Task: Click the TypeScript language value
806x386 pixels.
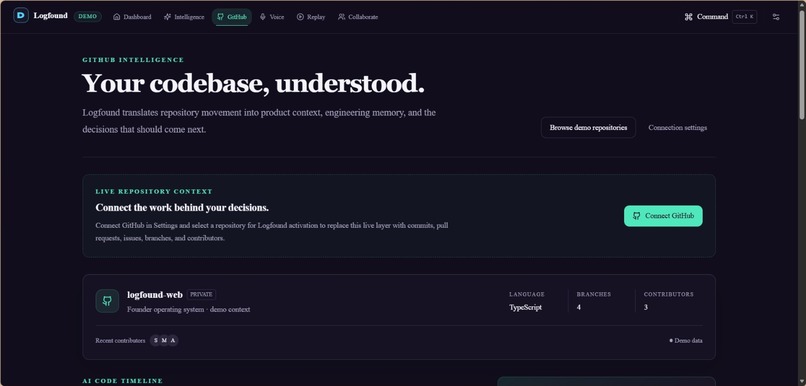Action: click(x=525, y=307)
